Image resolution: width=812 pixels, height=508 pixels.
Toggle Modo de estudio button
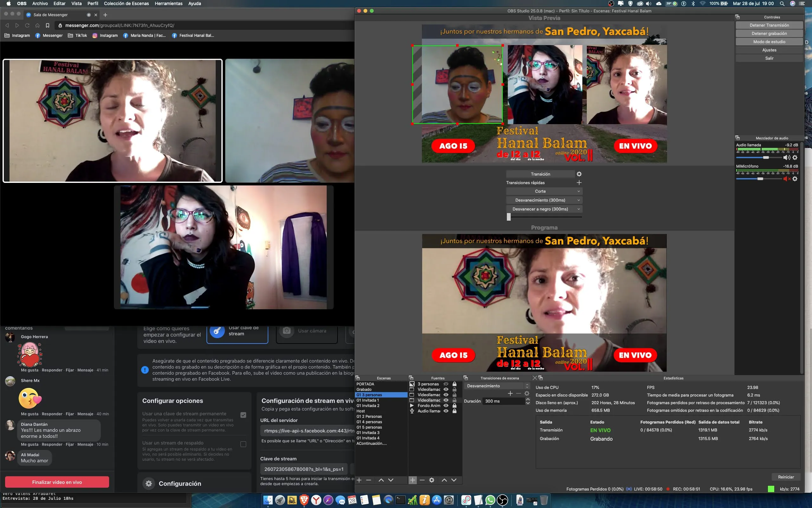tap(769, 42)
